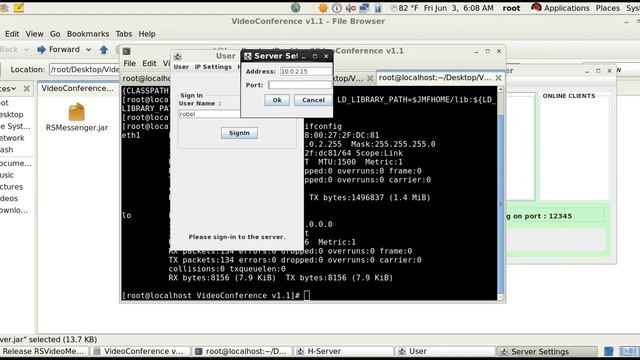Open Edit menu in File Browser
Viewport: 640px width, 360px height.
12,34
